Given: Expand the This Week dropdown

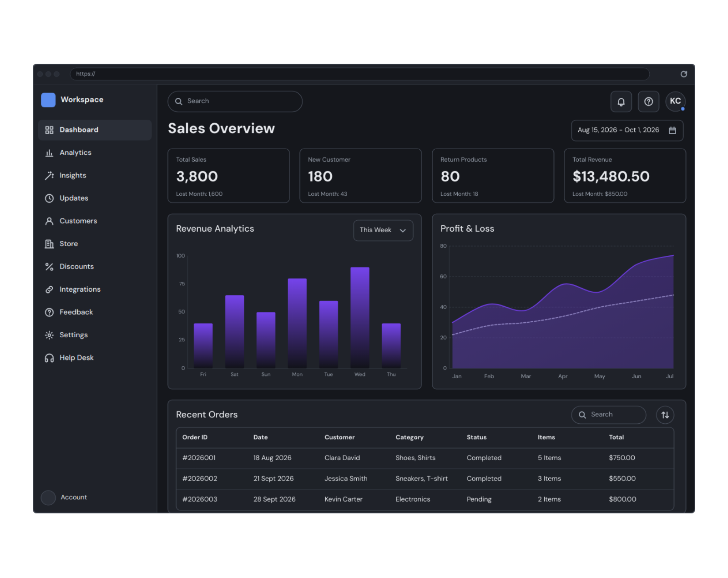Looking at the screenshot, I should tap(383, 230).
